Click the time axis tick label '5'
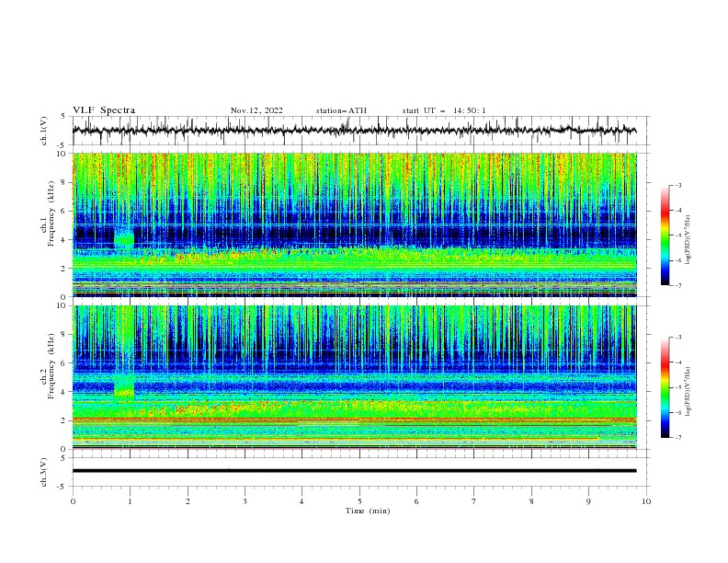This screenshot has width=728, height=563. (359, 501)
